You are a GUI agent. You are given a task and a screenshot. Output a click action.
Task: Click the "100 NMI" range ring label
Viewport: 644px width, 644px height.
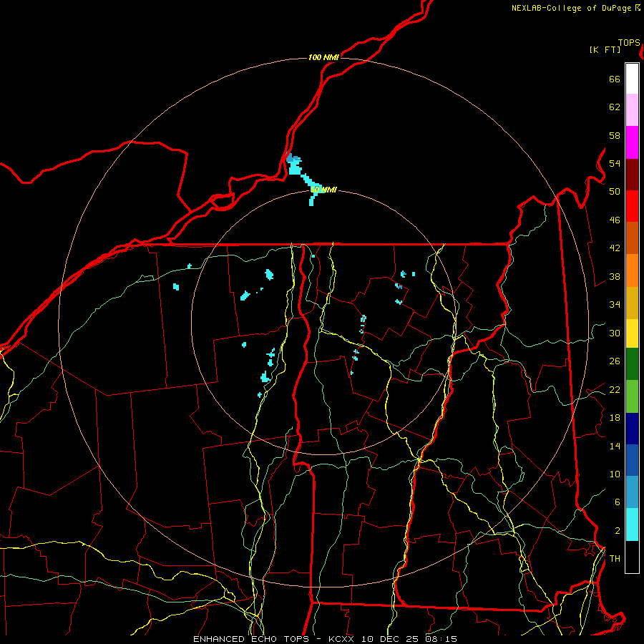coord(323,57)
